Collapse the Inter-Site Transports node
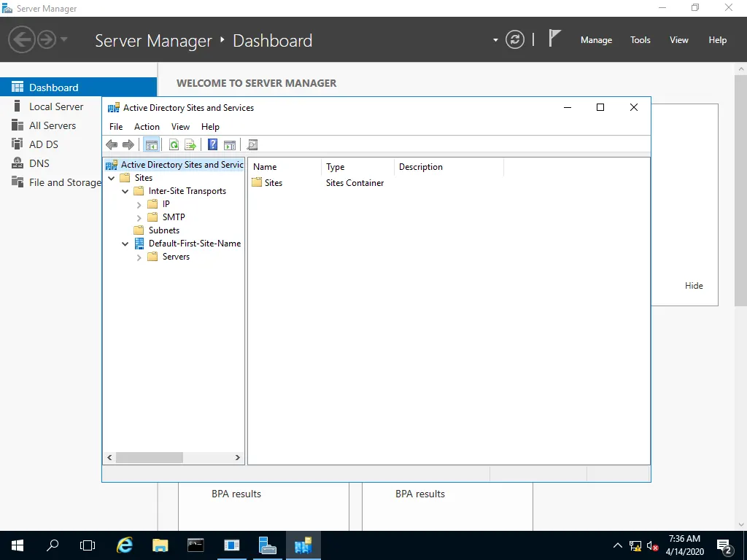This screenshot has width=747, height=560. 125,192
